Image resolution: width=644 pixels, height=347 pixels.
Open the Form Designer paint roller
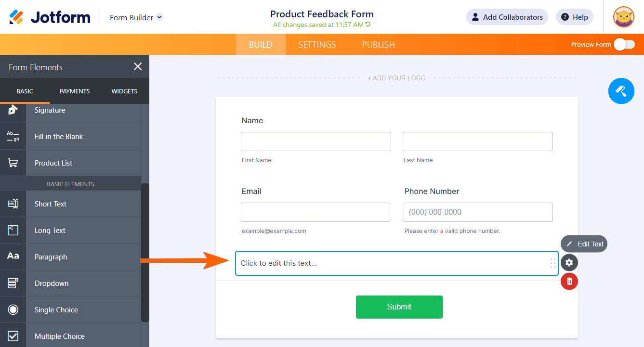coord(621,91)
